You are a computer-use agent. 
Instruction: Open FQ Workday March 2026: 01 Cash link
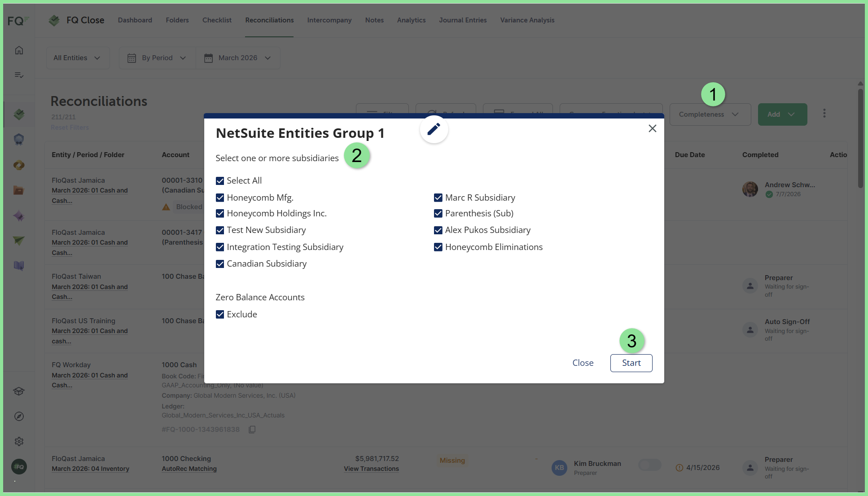click(x=90, y=380)
